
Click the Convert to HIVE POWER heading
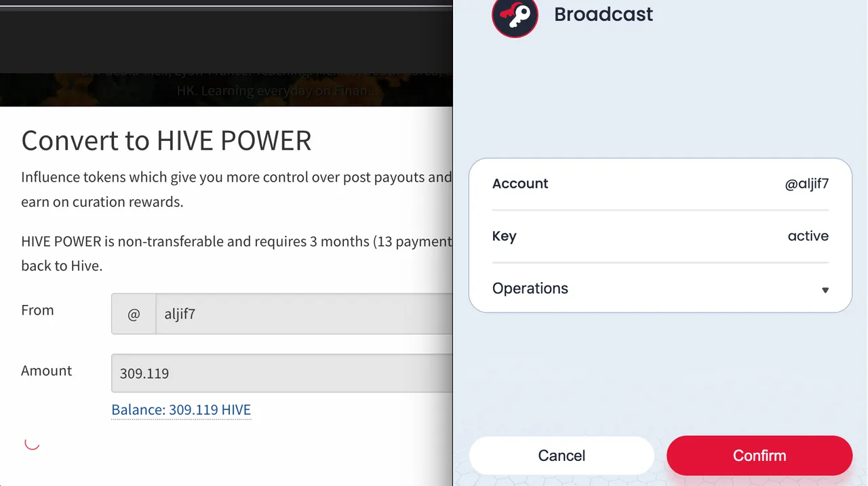(x=166, y=140)
